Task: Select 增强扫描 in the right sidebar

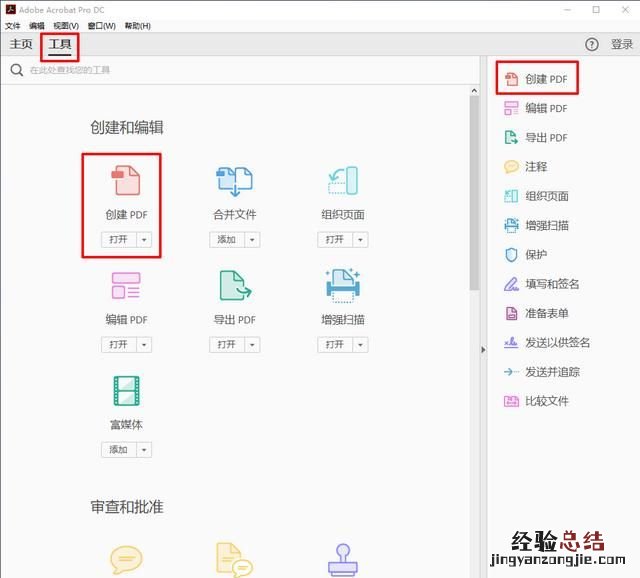Action: coord(536,225)
